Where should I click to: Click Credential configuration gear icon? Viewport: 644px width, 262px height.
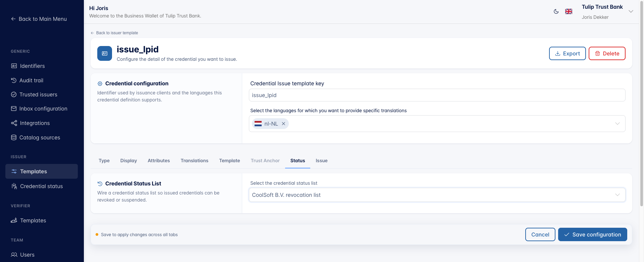coord(100,84)
